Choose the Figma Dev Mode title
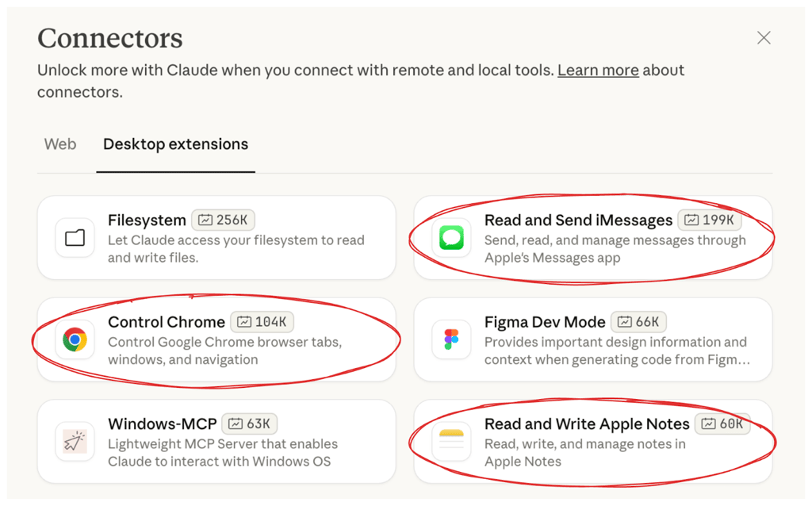The height and width of the screenshot is (506, 812). 545,322
